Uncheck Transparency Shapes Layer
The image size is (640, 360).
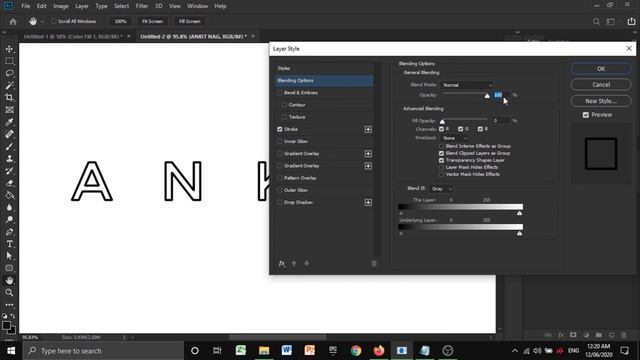pyautogui.click(x=441, y=160)
